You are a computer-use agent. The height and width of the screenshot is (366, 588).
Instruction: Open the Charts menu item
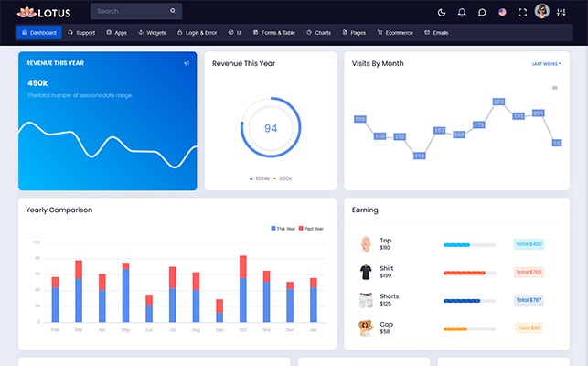[x=319, y=33]
